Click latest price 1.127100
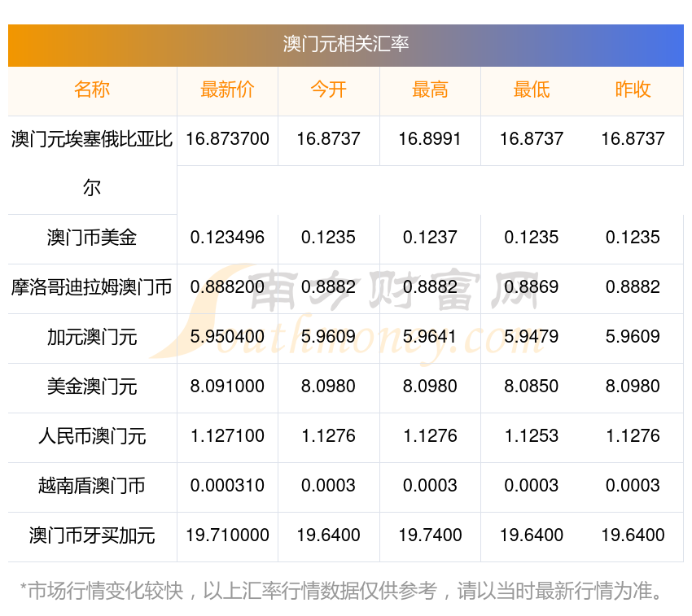This screenshot has width=692, height=616. 227,436
